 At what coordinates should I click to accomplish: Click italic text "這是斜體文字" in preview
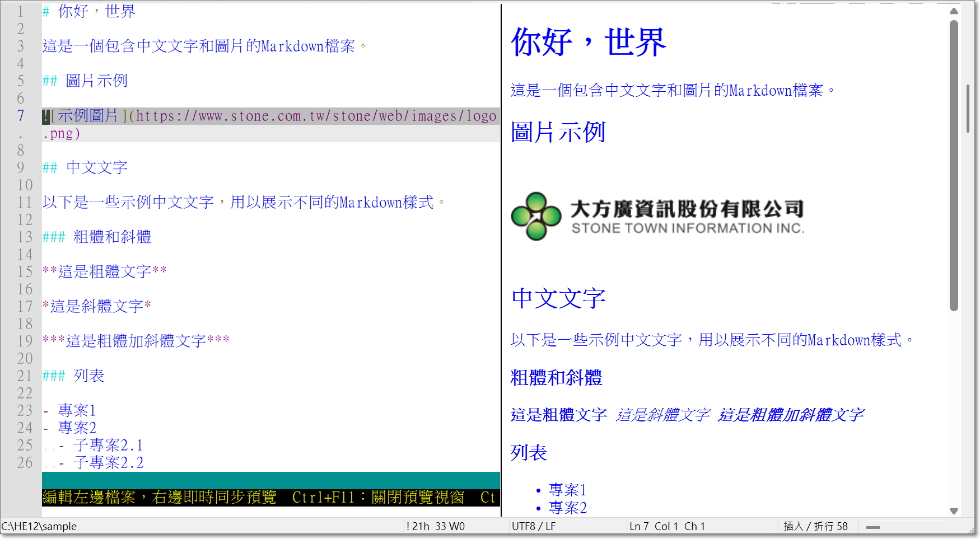click(x=663, y=415)
